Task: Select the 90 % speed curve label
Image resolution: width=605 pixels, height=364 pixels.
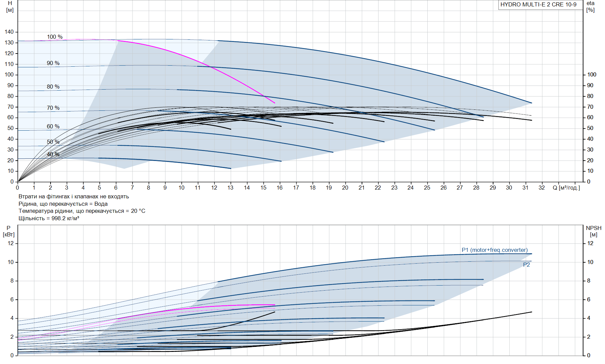Action: (x=53, y=63)
